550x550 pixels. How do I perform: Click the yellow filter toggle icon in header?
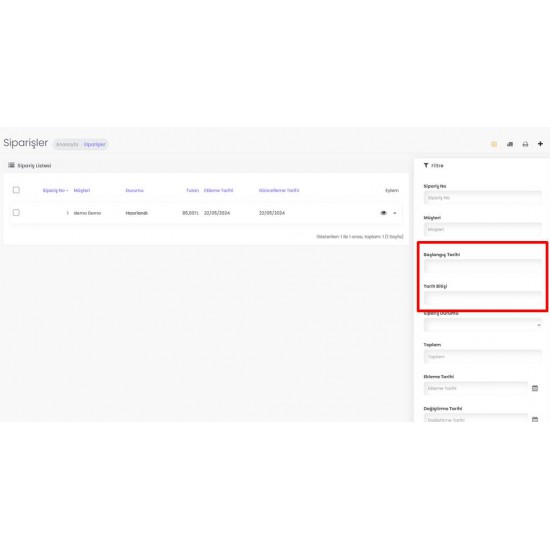pyautogui.click(x=494, y=144)
